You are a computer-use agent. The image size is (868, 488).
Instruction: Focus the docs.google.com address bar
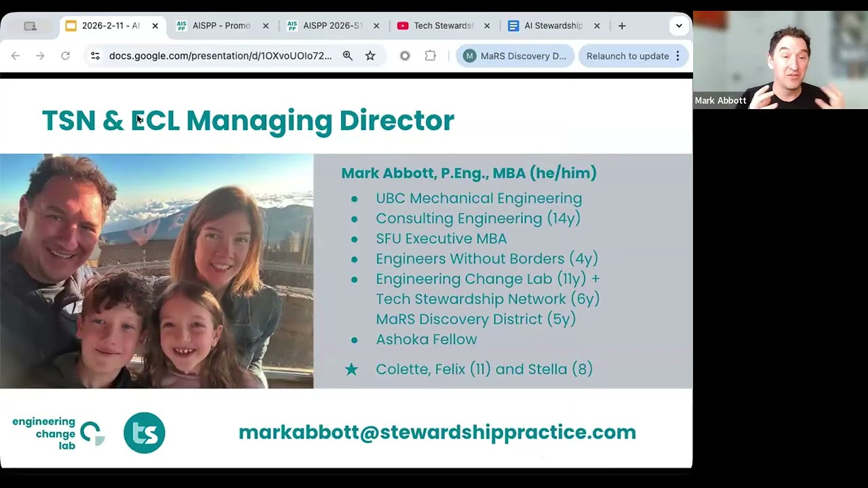220,56
